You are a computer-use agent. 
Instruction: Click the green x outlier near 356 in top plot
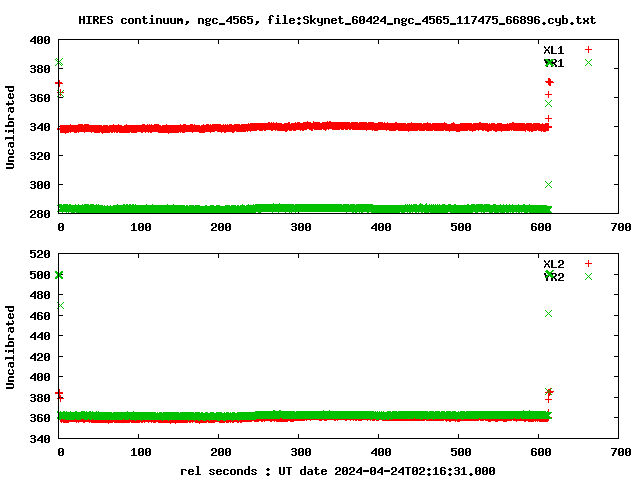pos(548,104)
